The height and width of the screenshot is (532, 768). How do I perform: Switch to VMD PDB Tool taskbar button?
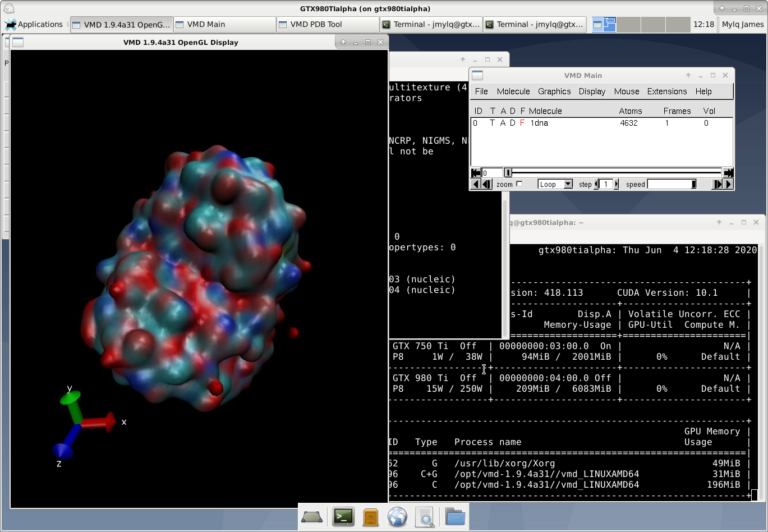[x=328, y=24]
